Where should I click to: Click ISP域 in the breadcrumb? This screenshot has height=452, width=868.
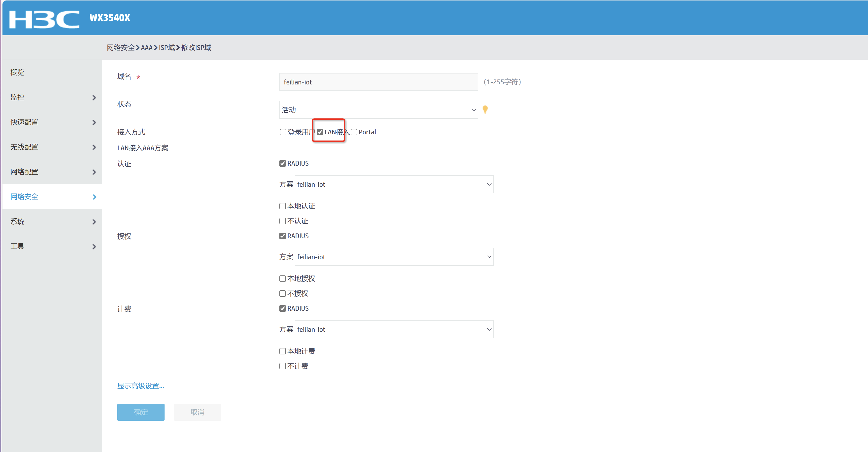(x=167, y=48)
